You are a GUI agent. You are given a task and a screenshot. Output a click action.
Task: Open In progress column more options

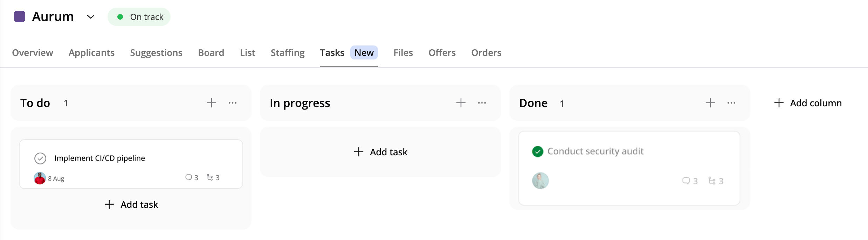(x=482, y=103)
